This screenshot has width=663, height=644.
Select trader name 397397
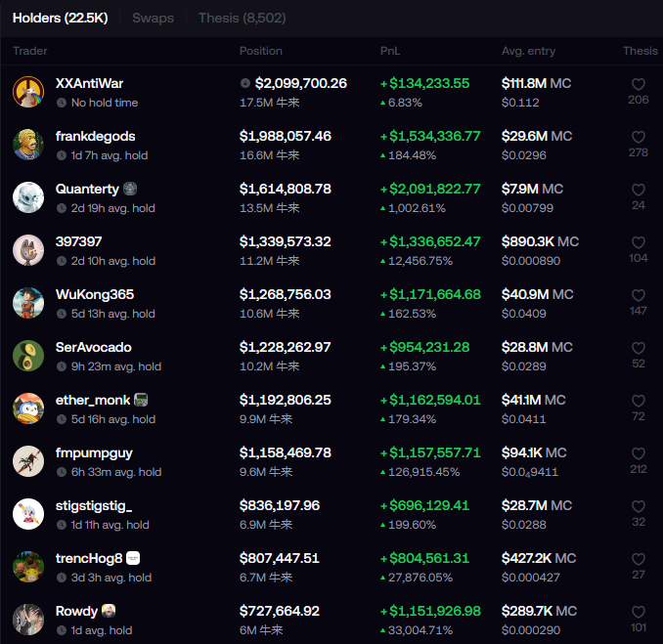click(78, 241)
